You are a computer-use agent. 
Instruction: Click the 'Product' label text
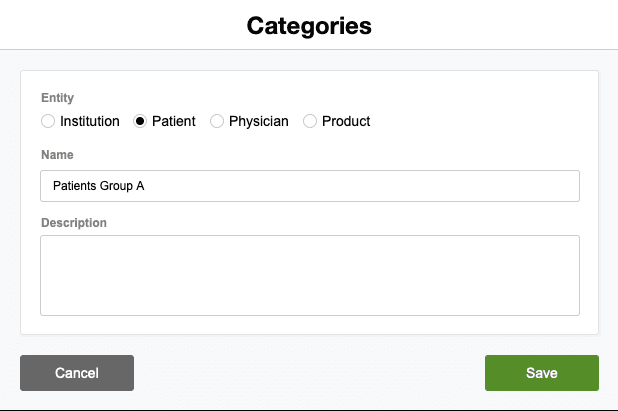[x=346, y=121]
